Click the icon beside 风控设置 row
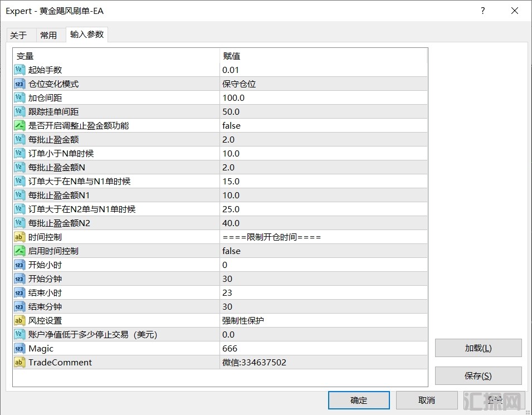 tap(19, 320)
